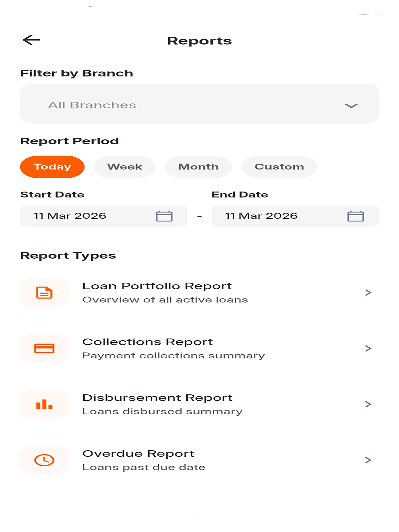The height and width of the screenshot is (532, 399).
Task: Select the Week report period
Action: pos(124,167)
